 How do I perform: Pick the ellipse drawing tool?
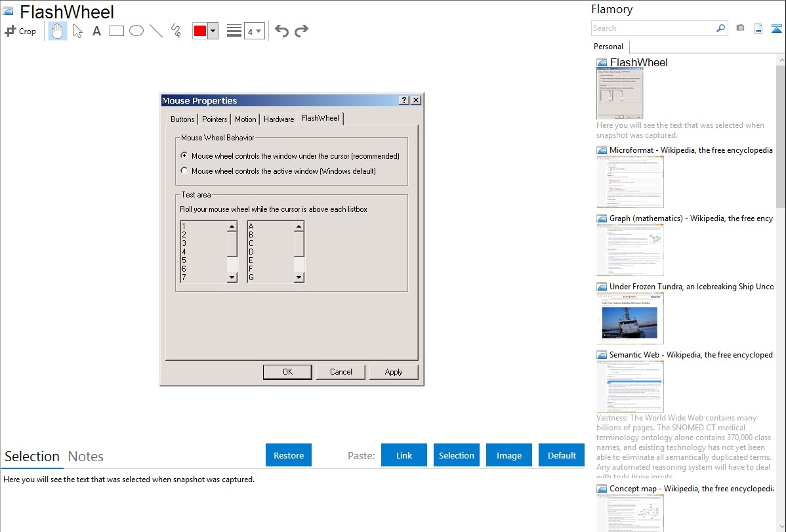coord(136,31)
